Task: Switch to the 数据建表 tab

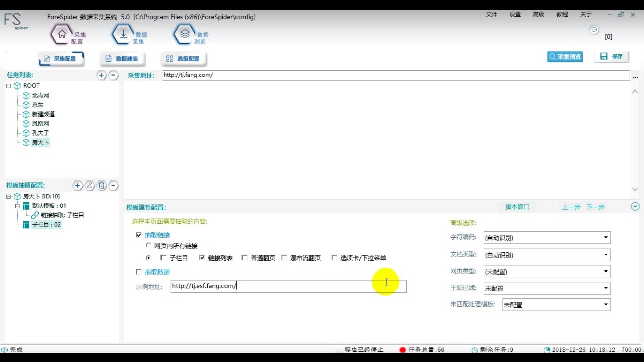Action: tap(122, 59)
